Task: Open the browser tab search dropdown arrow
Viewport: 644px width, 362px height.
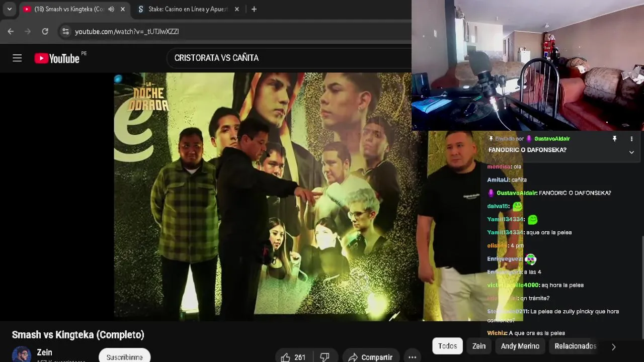Action: (9, 9)
